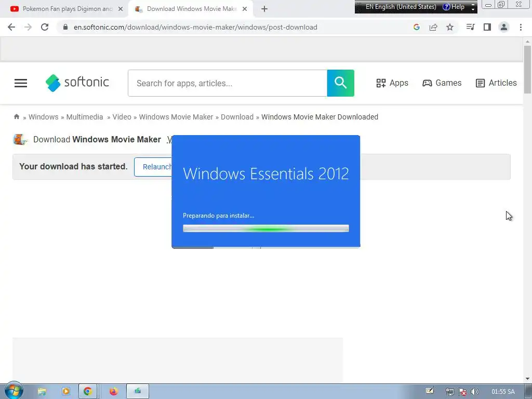
Task: Open the media control playlist icon
Action: click(x=470, y=27)
